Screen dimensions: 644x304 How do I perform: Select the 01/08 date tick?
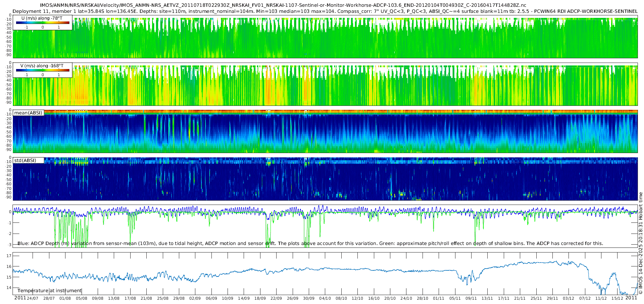click(x=65, y=298)
